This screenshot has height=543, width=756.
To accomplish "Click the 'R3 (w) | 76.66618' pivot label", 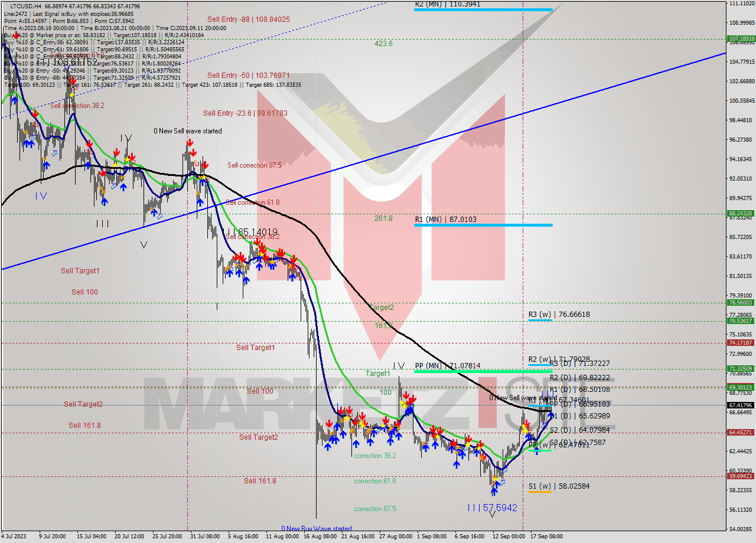I will coord(559,315).
